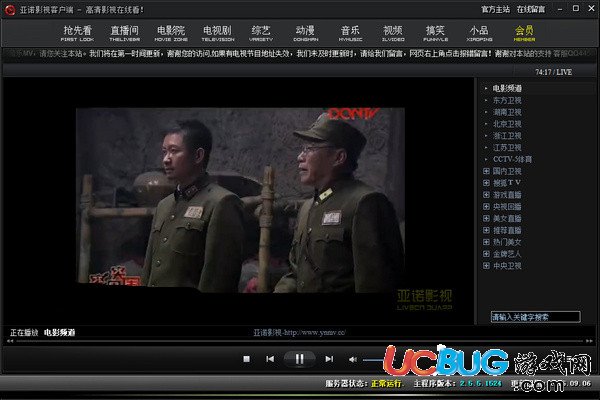
Task: Expand the 视频TV group
Action: [x=486, y=183]
